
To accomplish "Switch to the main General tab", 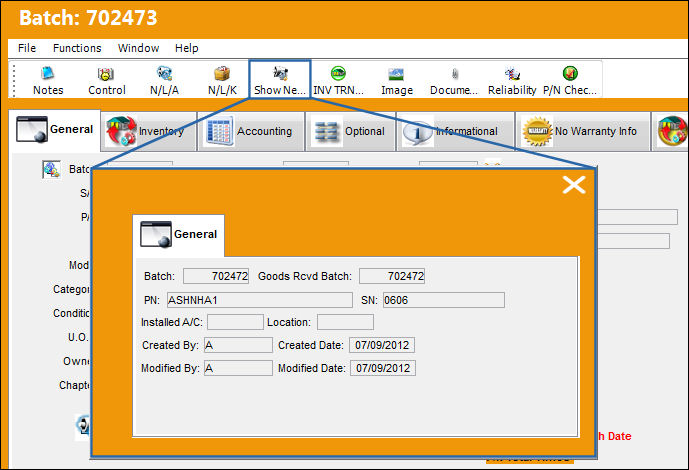I will [54, 130].
